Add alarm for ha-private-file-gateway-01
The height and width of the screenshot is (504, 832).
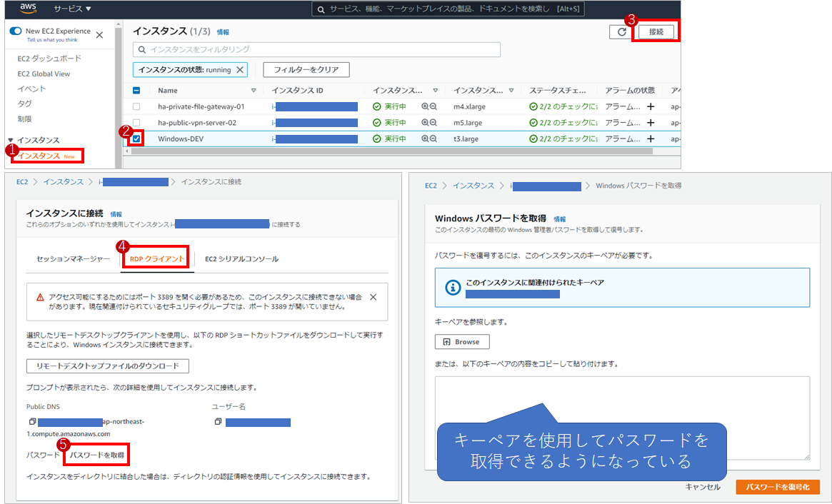651,106
